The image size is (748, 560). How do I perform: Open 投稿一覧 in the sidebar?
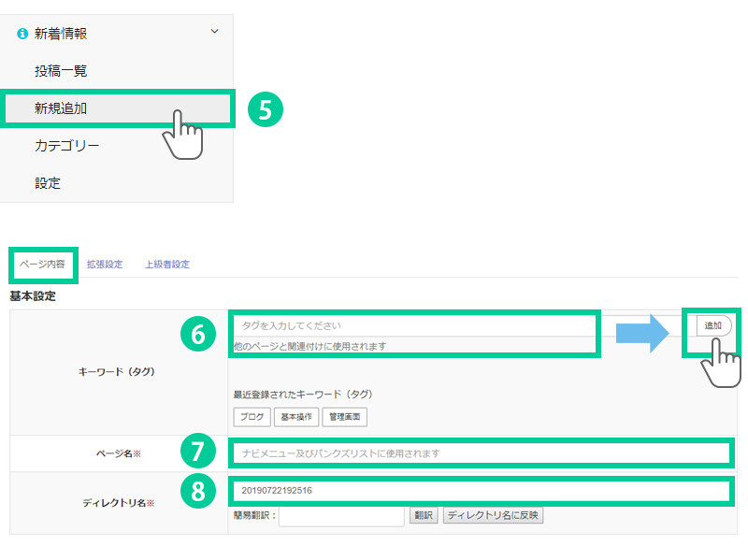(x=61, y=71)
